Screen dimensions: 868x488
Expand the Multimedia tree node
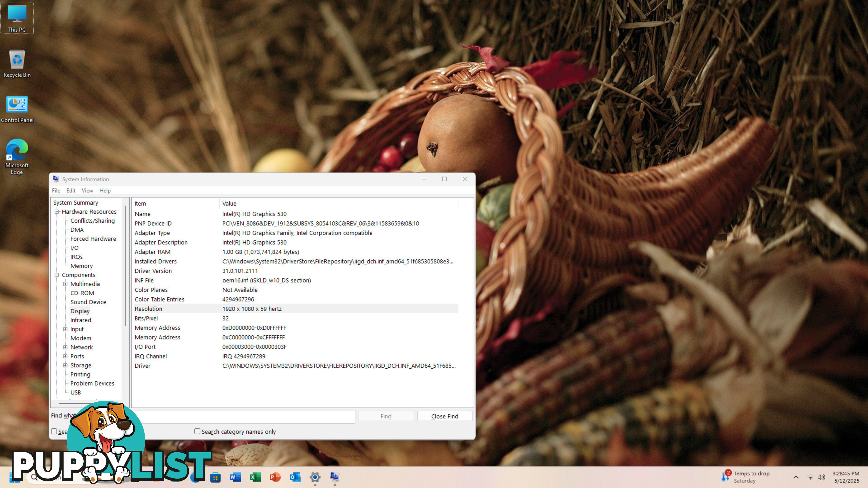pyautogui.click(x=65, y=284)
